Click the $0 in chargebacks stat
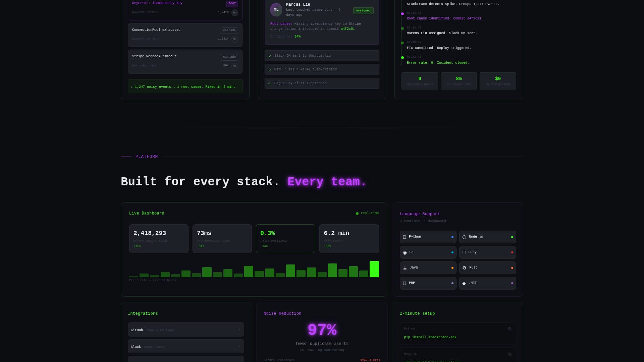This screenshot has width=644, height=362. pos(498,81)
